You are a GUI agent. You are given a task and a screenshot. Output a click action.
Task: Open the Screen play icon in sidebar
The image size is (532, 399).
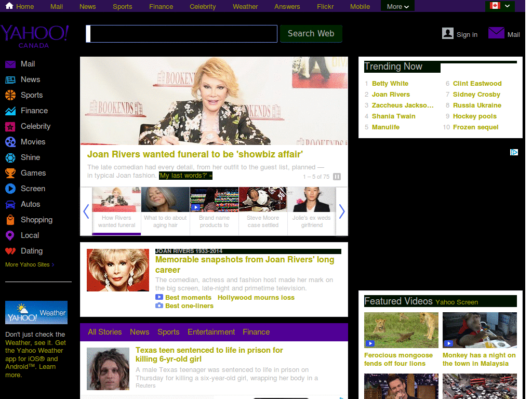click(x=10, y=189)
